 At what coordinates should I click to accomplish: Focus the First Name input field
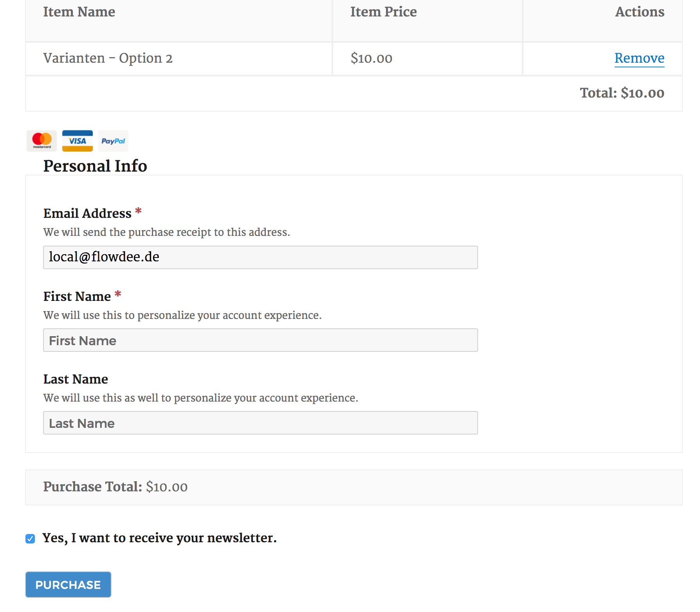pyautogui.click(x=260, y=340)
